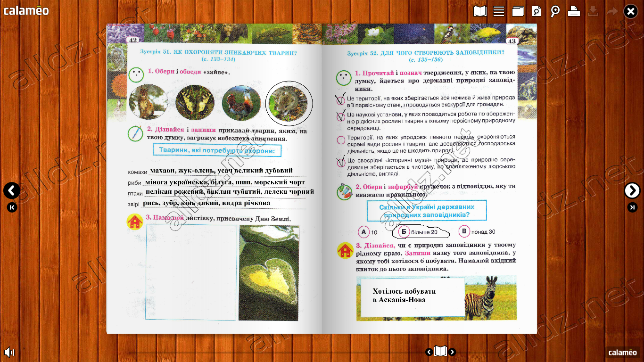Image resolution: width=644 pixels, height=362 pixels.
Task: Jump to the last page
Action: point(632,207)
